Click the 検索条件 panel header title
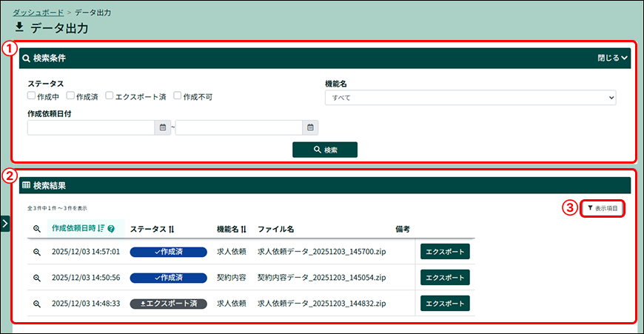This screenshot has width=644, height=334. pyautogui.click(x=50, y=59)
